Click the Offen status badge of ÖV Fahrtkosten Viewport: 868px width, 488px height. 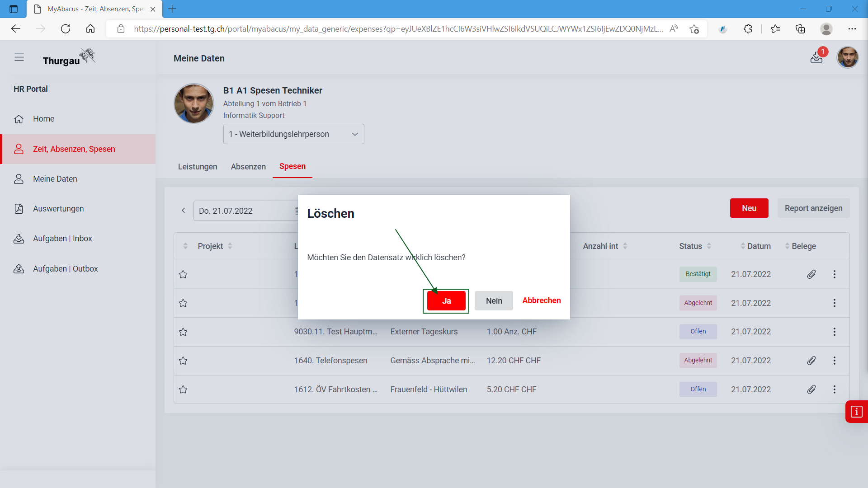[698, 389]
